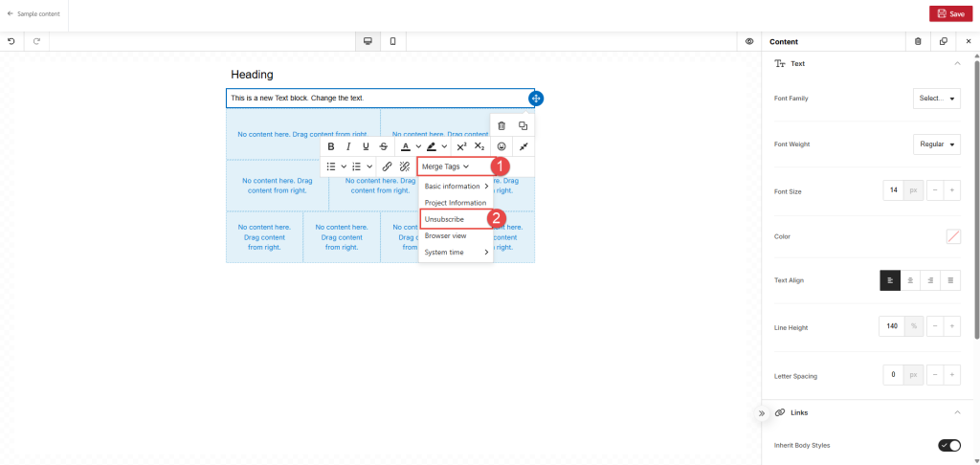Open the Font Family dropdown
Image resolution: width=980 pixels, height=465 pixels.
pos(936,98)
